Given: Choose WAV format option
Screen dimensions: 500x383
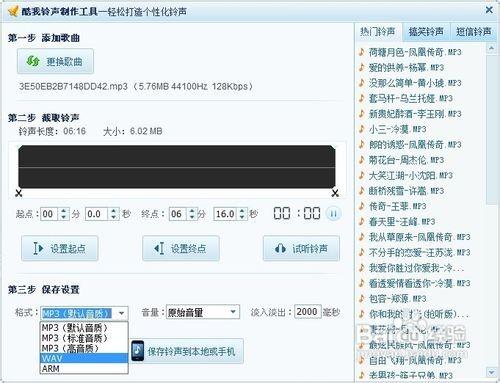Looking at the screenshot, I should tap(84, 358).
